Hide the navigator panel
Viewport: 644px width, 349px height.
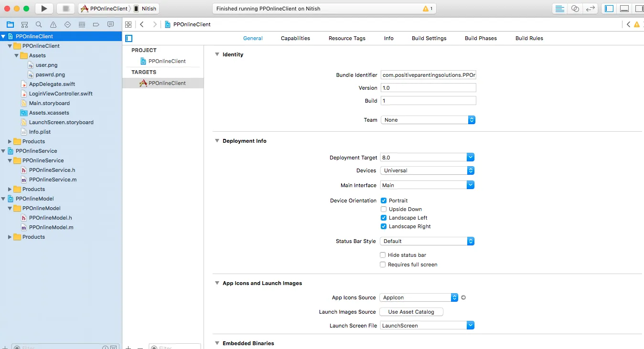coord(609,9)
